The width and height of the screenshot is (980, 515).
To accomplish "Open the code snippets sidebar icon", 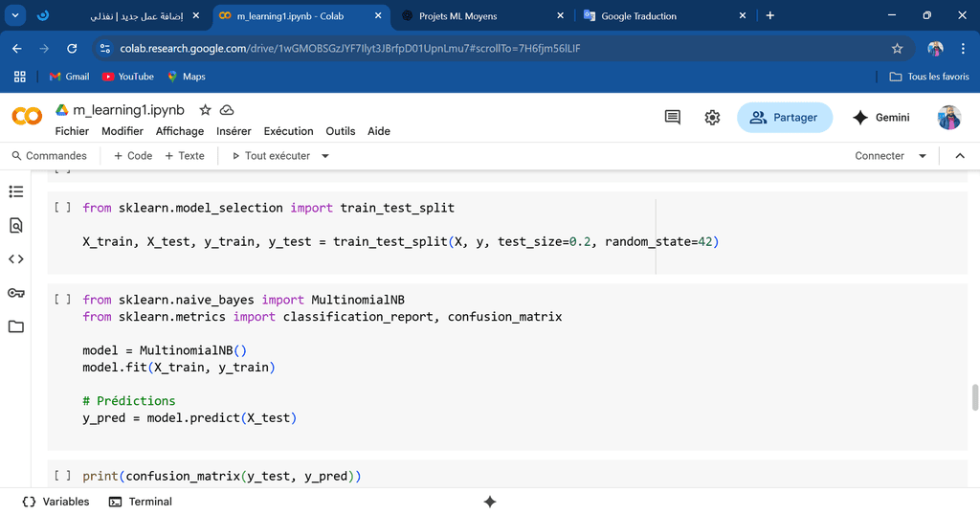I will (x=16, y=259).
